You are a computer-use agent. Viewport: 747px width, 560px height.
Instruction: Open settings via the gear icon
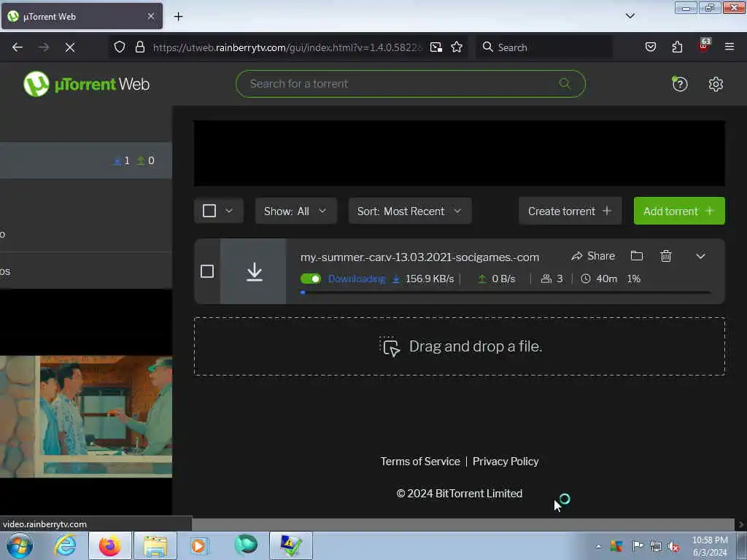[x=716, y=85]
